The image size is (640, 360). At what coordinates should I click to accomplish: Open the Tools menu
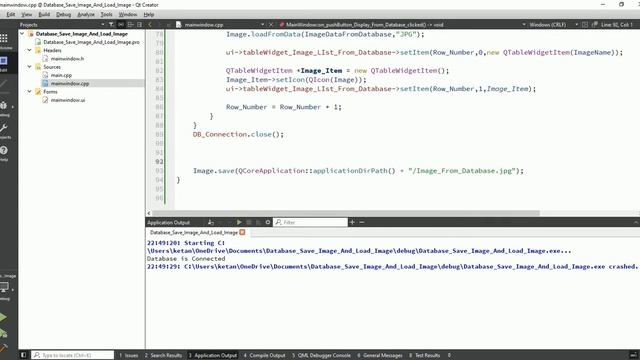coord(106,14)
